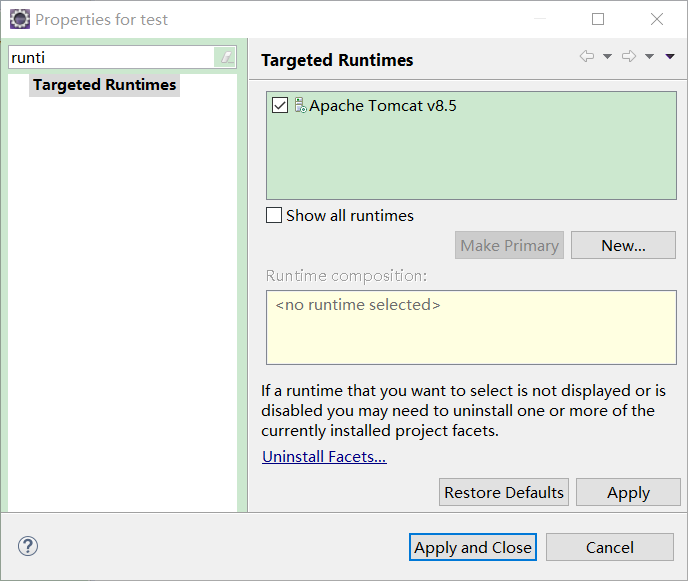Viewport: 688px width, 581px height.
Task: Open the help question mark icon
Action: [x=28, y=546]
